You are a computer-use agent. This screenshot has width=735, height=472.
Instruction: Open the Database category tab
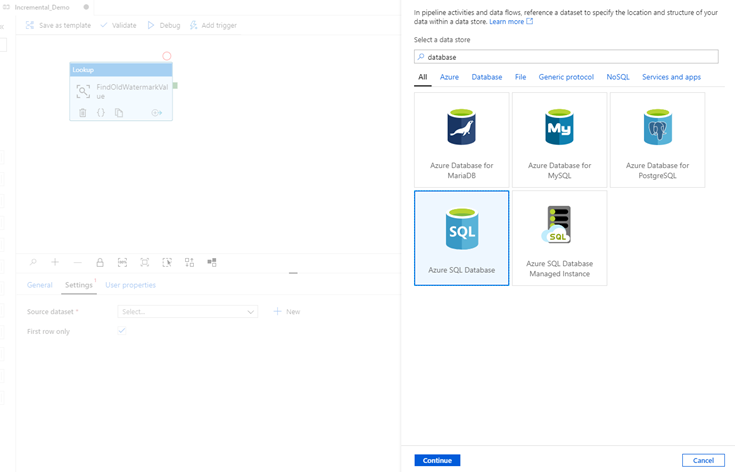coord(487,77)
